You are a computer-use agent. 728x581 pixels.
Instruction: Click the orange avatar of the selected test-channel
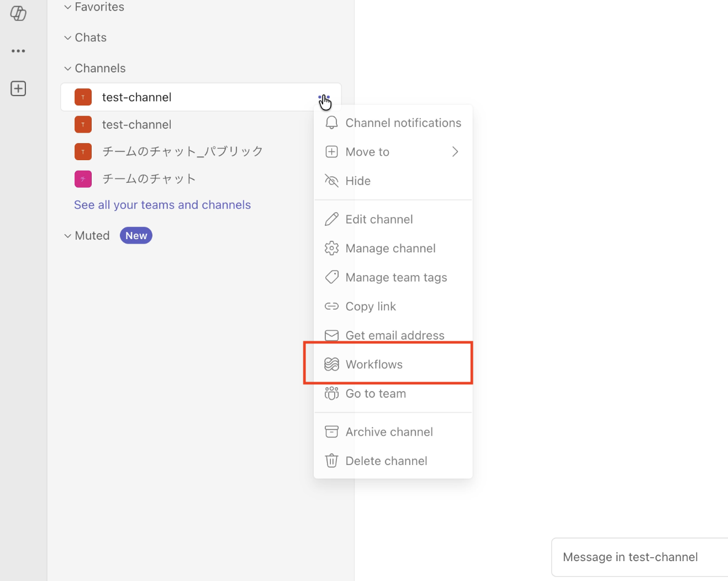pyautogui.click(x=83, y=97)
